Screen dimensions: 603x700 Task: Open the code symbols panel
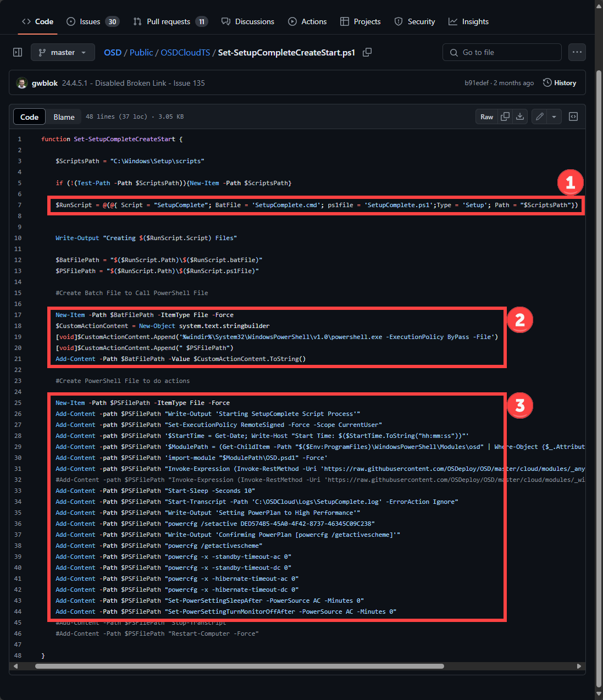tap(573, 116)
